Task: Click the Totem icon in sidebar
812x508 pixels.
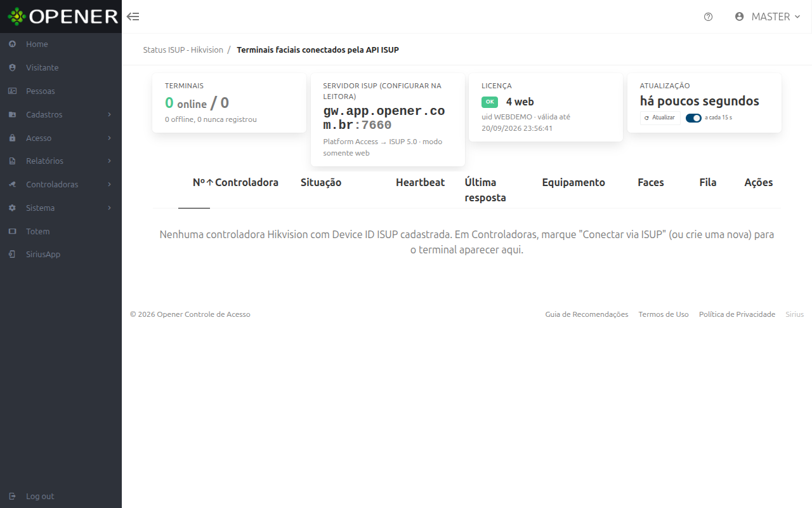Action: tap(13, 232)
